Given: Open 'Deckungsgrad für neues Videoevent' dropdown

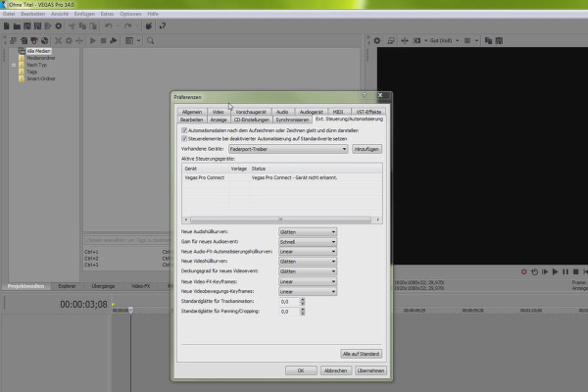Looking at the screenshot, I should (308, 271).
